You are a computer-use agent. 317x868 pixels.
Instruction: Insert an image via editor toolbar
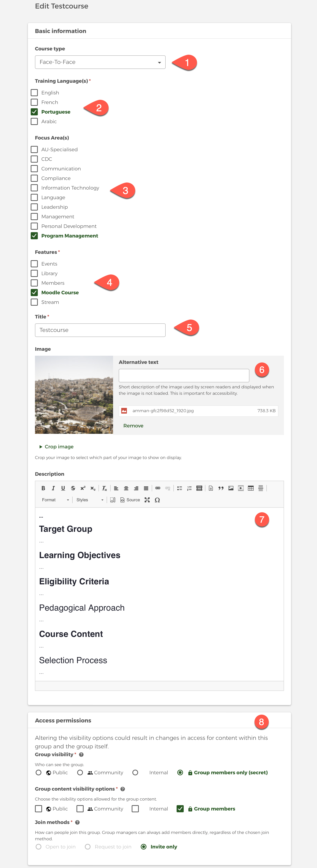[231, 488]
